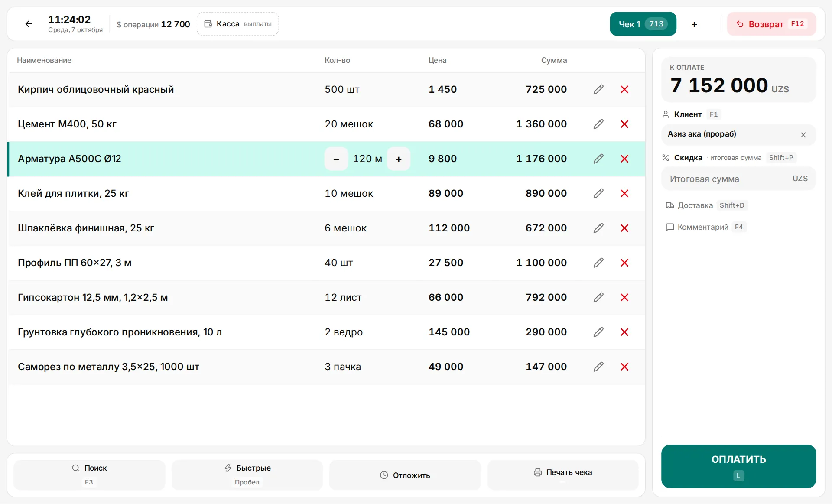Viewport: 832px width, 504px height.
Task: Click the операции 12 700 indicator
Action: click(x=153, y=24)
